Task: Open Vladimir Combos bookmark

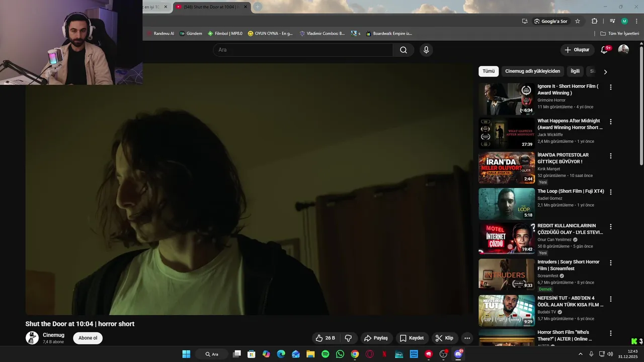Action: pos(322,34)
